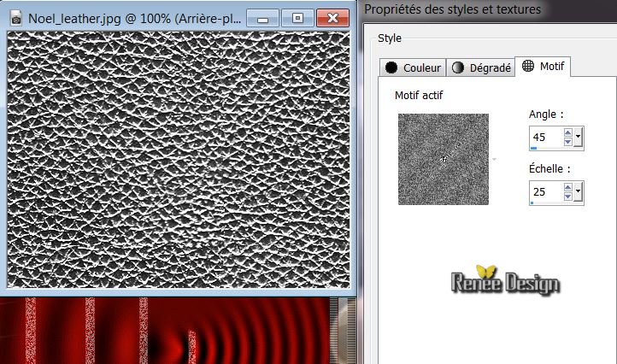Screen dimensions: 617x364
Task: Click the blue slider bar under Échelle
Action: 532,203
